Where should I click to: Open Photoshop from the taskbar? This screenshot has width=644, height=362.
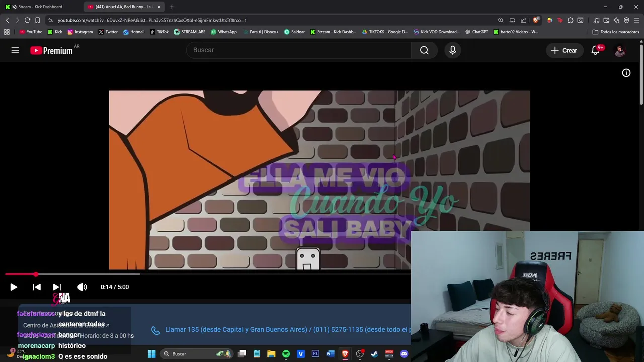[315, 354]
